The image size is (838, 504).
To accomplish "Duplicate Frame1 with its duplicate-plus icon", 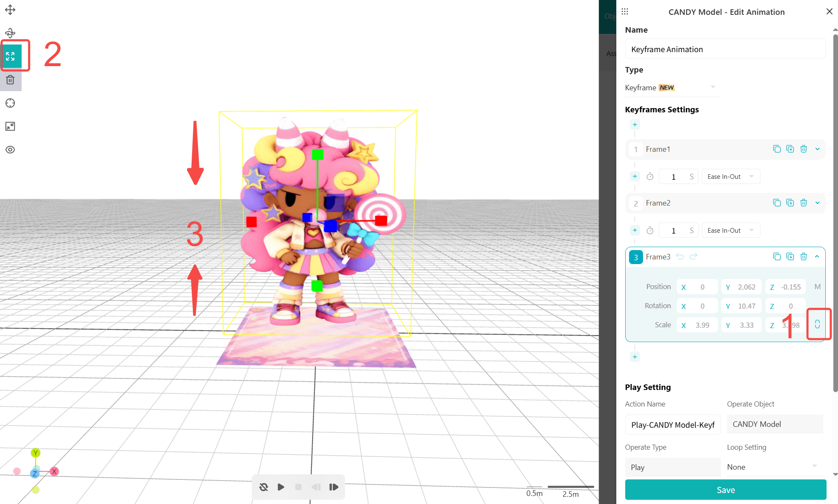I will (790, 149).
